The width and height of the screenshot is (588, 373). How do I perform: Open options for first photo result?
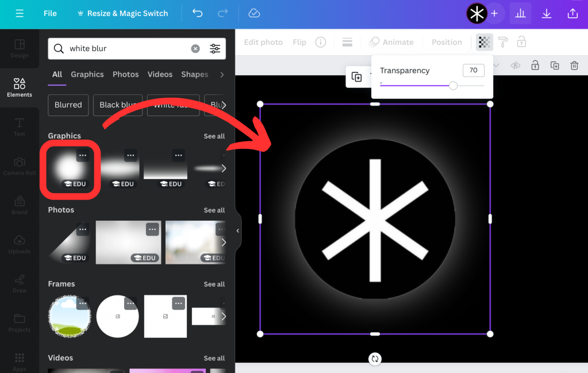[x=83, y=229]
